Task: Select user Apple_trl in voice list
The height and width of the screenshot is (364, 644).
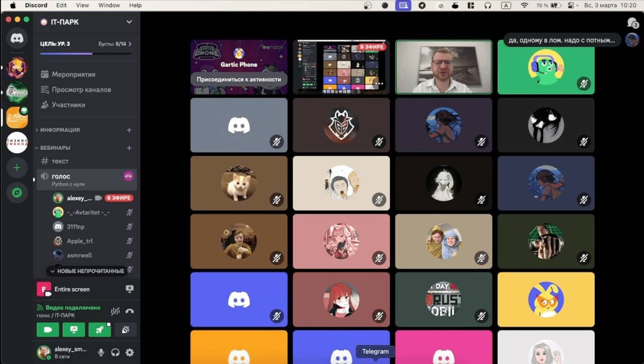Action: 93,241
